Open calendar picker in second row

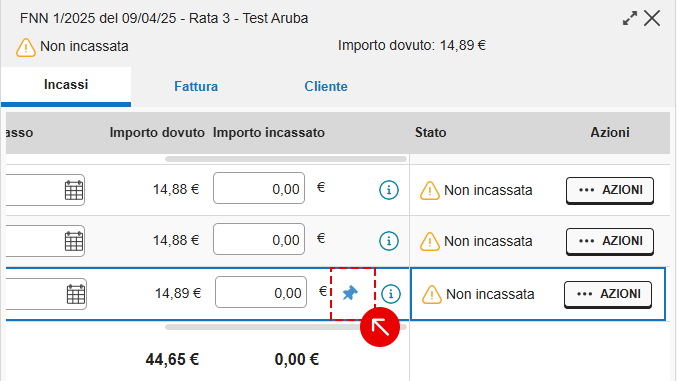coord(73,241)
